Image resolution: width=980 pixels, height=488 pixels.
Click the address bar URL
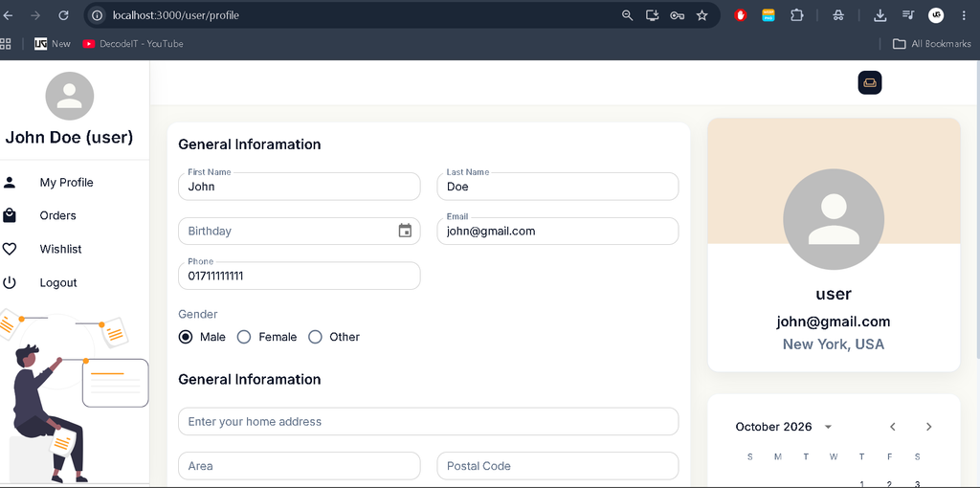[176, 15]
